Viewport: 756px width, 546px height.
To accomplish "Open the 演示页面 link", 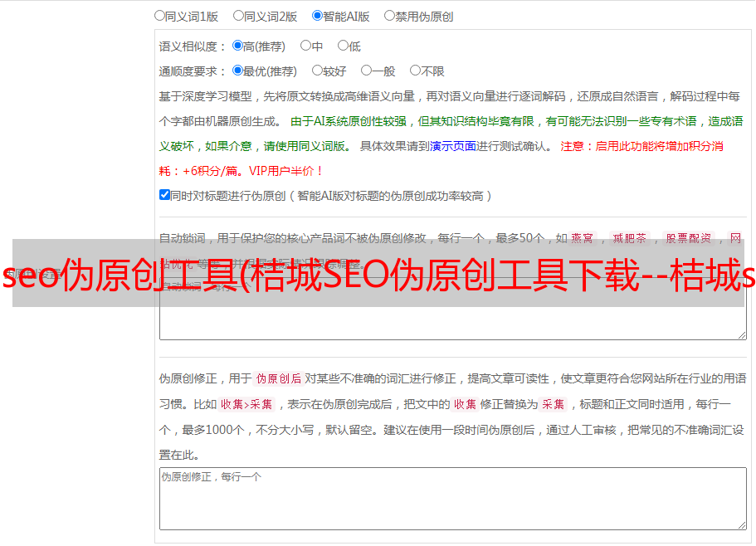I will tap(453, 146).
